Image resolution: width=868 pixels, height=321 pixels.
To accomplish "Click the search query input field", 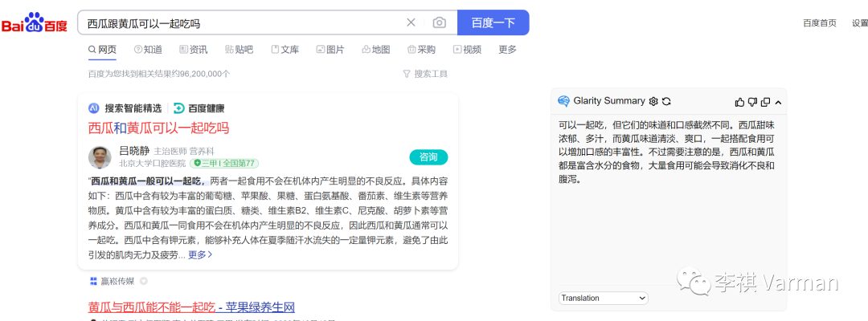I will coord(241,22).
